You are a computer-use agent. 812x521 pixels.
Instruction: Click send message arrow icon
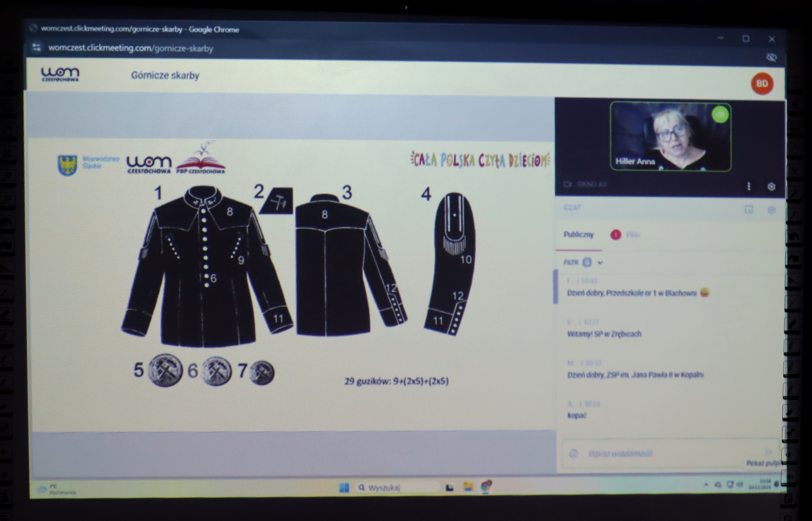tap(768, 452)
